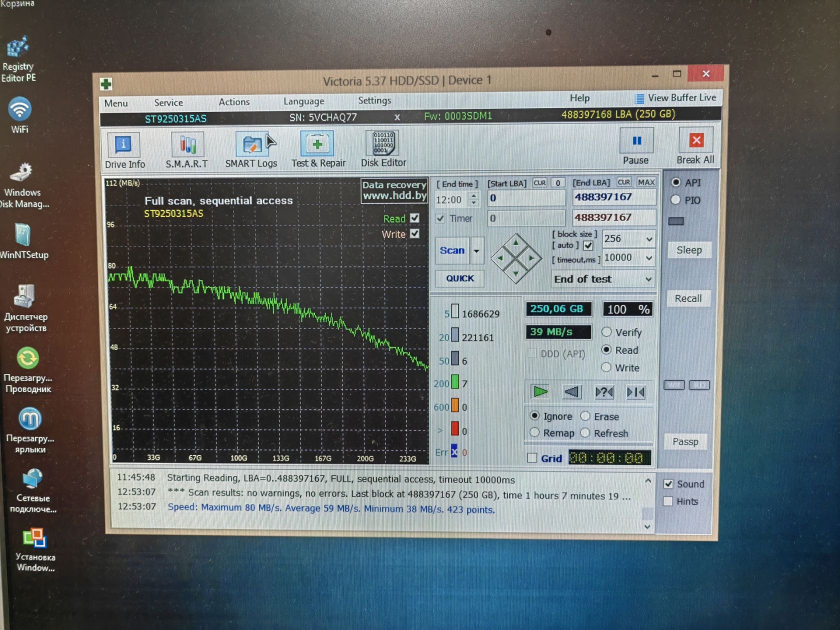
Task: Open the Settings menu
Action: [374, 100]
